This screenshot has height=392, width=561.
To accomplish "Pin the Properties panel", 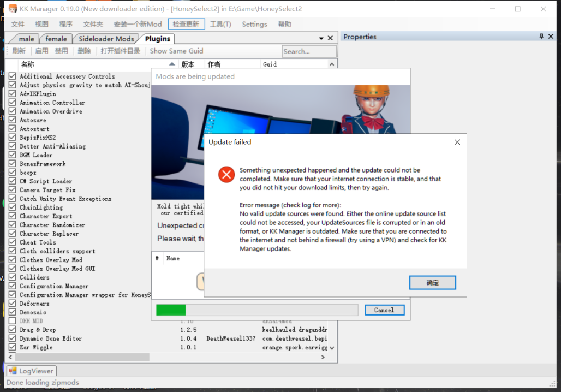I will point(541,36).
